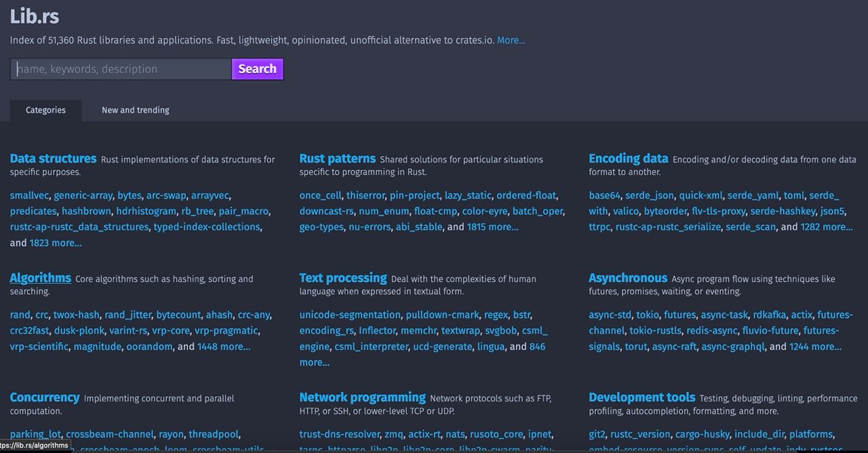Image resolution: width=868 pixels, height=453 pixels.
Task: Open the git2 crate link
Action: (597, 434)
